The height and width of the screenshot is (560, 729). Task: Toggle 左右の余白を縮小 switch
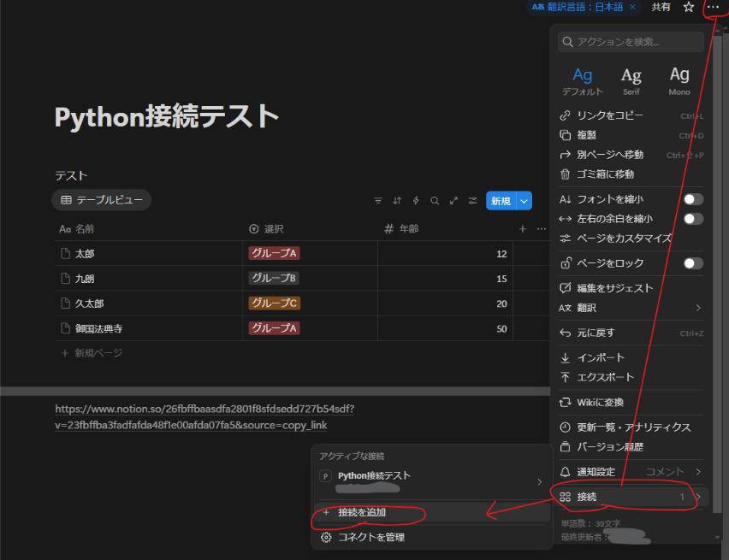[693, 219]
